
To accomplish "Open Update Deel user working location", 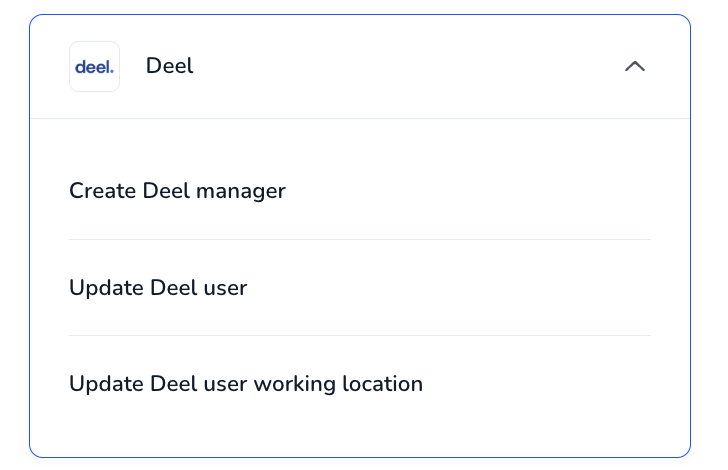I will [x=246, y=384].
